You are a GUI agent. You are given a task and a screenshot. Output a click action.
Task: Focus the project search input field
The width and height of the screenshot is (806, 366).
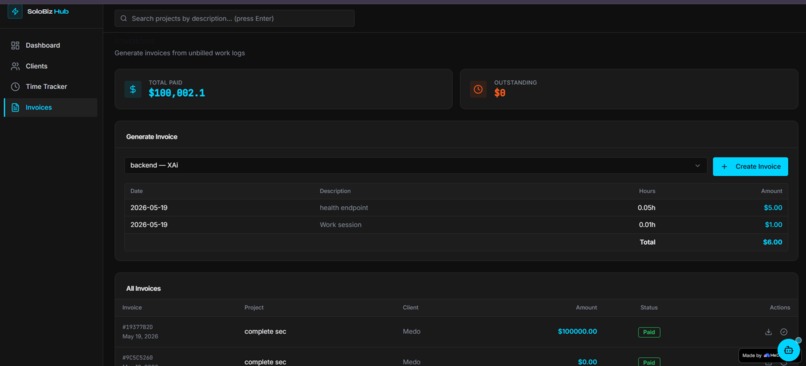(x=234, y=19)
